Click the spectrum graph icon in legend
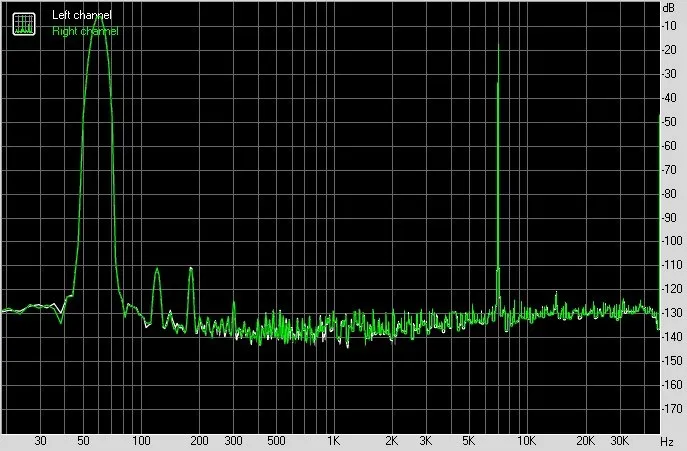The image size is (687, 451). (x=24, y=24)
